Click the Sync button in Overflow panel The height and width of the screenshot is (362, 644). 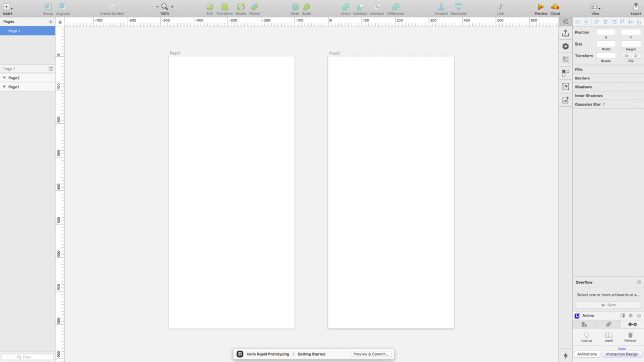coord(608,305)
